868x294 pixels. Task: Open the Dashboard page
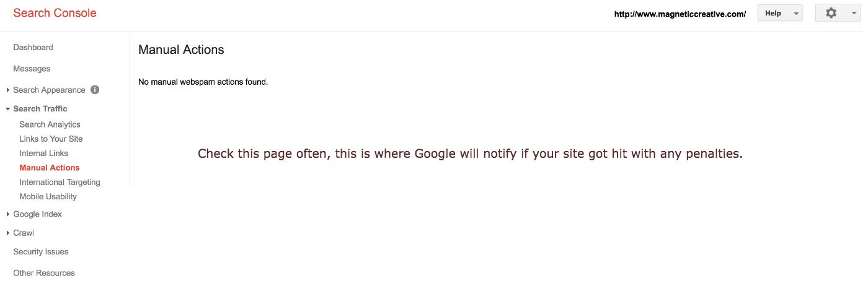(x=33, y=47)
